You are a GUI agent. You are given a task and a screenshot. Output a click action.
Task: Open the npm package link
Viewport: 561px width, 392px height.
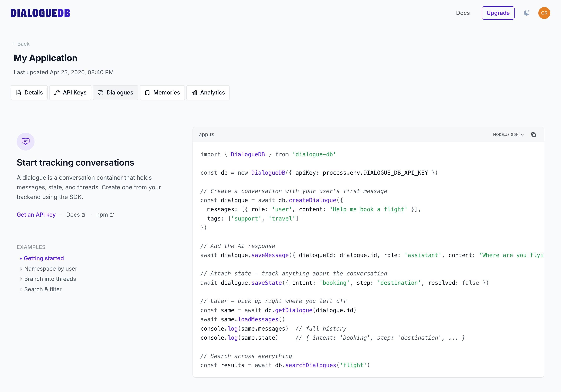pyautogui.click(x=105, y=215)
